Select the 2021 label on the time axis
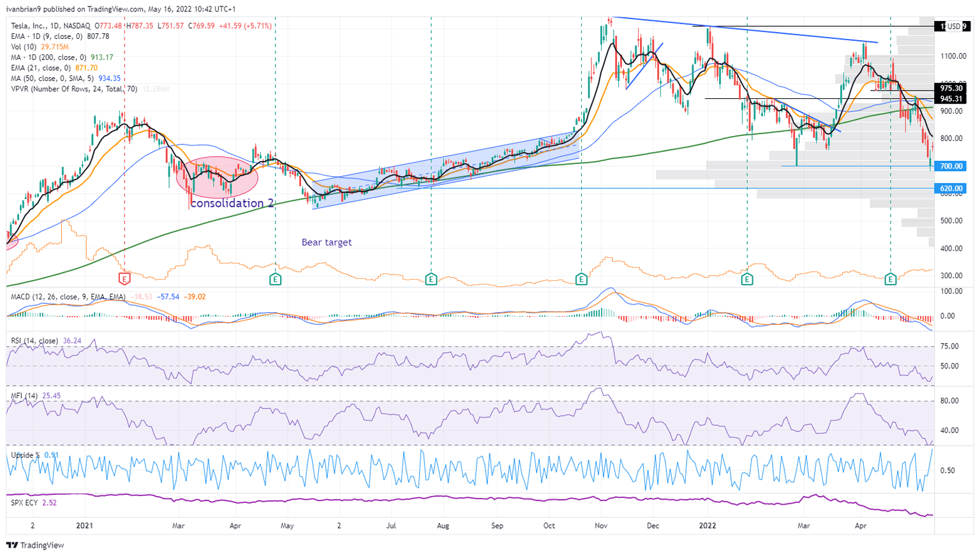The image size is (980, 556). [85, 526]
